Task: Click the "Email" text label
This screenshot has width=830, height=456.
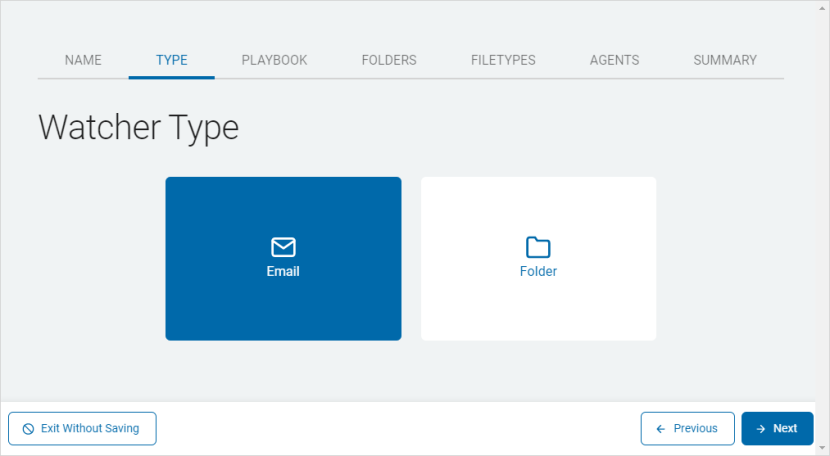Action: [x=283, y=271]
